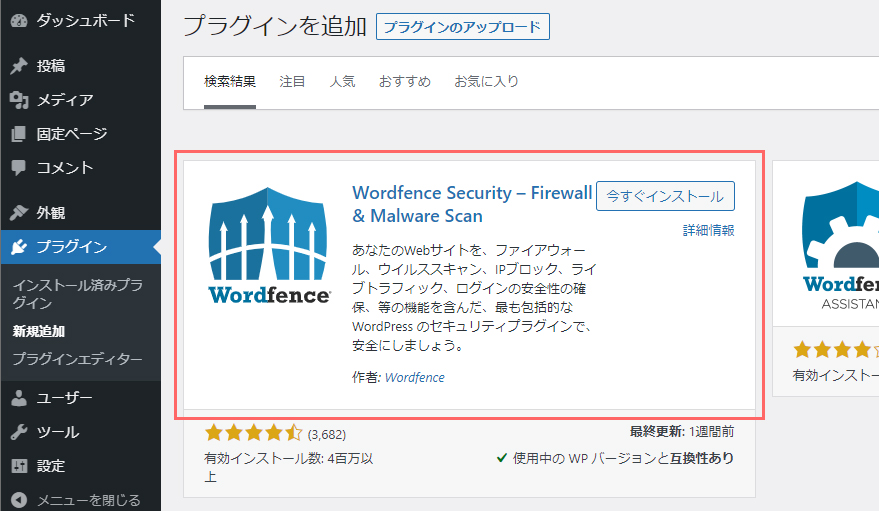Click the media icon beside メディア
Image resolution: width=879 pixels, height=511 pixels.
[19, 100]
